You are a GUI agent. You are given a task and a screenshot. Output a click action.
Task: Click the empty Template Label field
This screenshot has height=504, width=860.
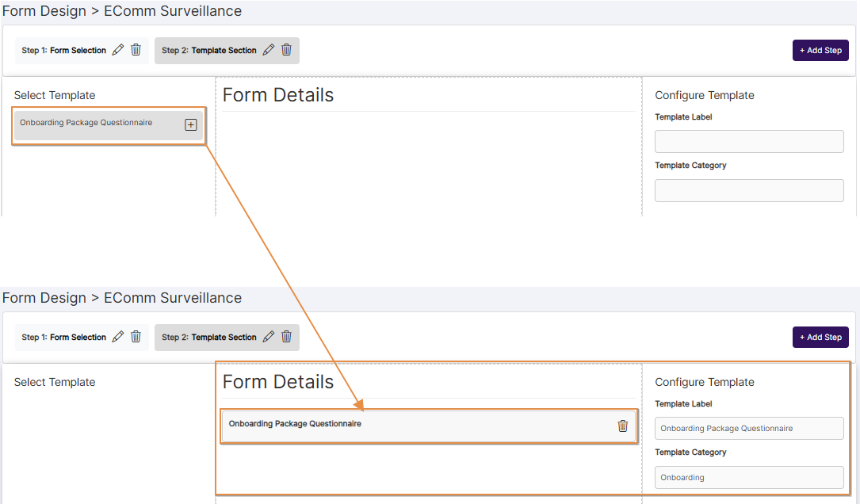[x=748, y=141]
